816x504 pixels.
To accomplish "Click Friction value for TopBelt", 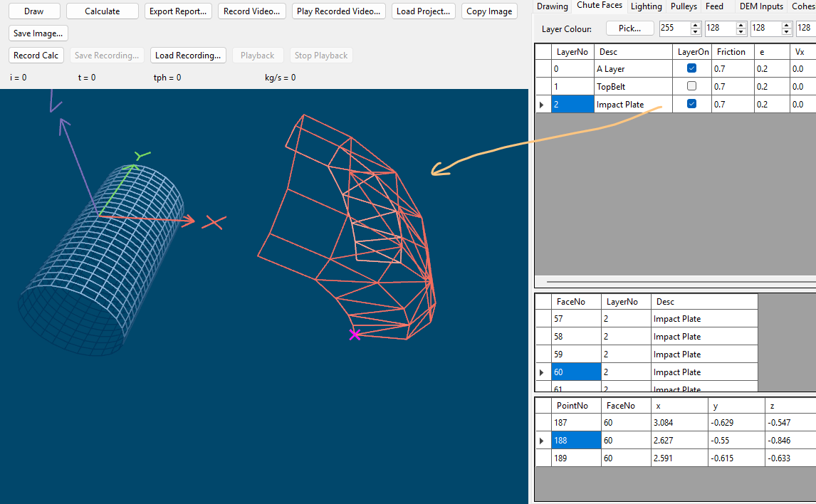I will click(x=733, y=86).
